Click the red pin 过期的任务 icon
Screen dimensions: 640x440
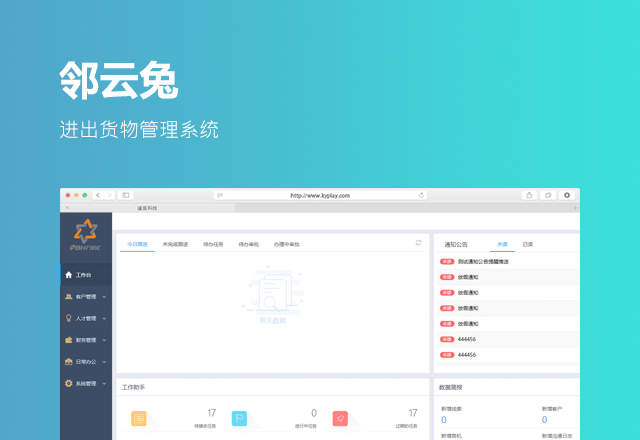[340, 418]
